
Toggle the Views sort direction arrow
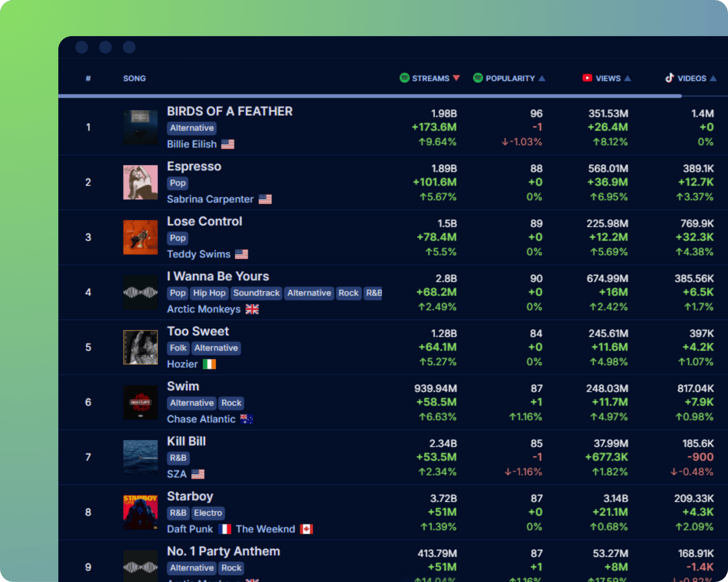(626, 78)
